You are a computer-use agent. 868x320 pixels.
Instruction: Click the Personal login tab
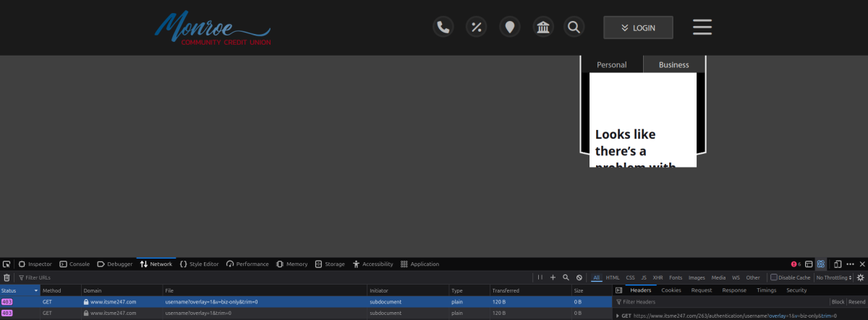(612, 64)
